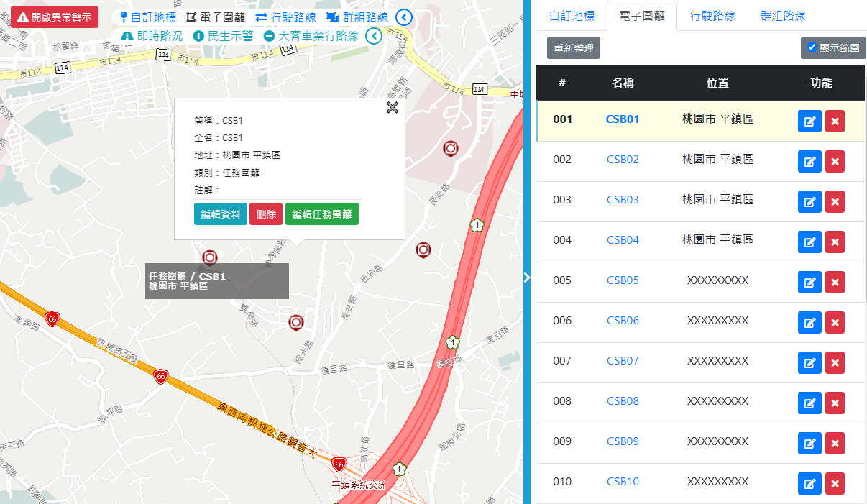The width and height of the screenshot is (867, 504).
Task: Close the CSB1 info popup
Action: click(x=392, y=108)
